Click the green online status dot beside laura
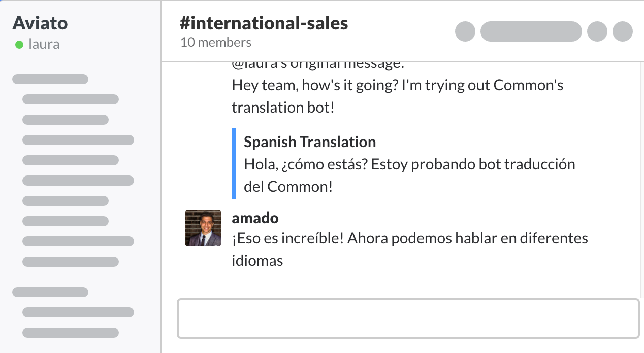The width and height of the screenshot is (644, 353). 19,44
